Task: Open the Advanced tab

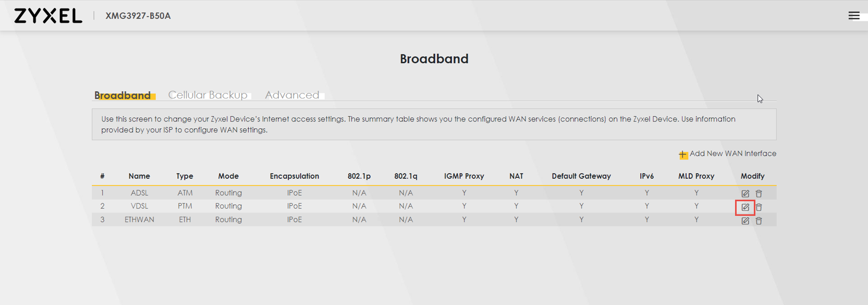Action: click(x=292, y=95)
